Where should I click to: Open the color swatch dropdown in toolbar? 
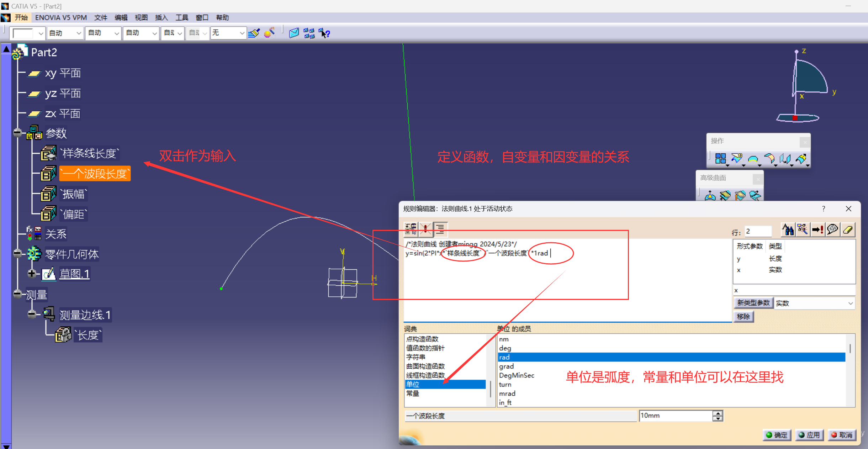(x=41, y=33)
